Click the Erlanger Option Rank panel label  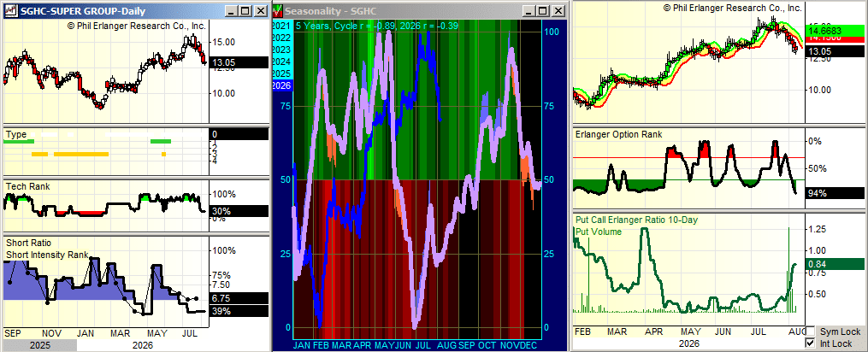618,134
